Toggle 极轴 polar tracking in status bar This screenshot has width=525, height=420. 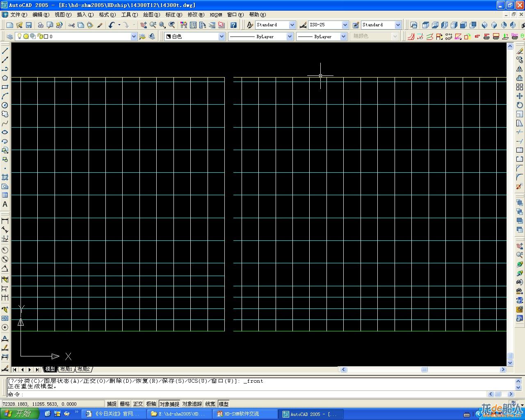pos(151,404)
